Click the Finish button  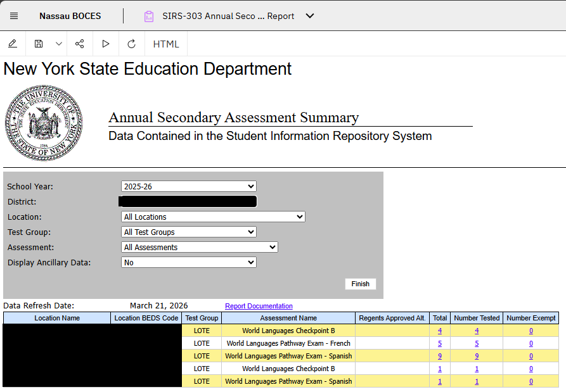[x=360, y=284]
